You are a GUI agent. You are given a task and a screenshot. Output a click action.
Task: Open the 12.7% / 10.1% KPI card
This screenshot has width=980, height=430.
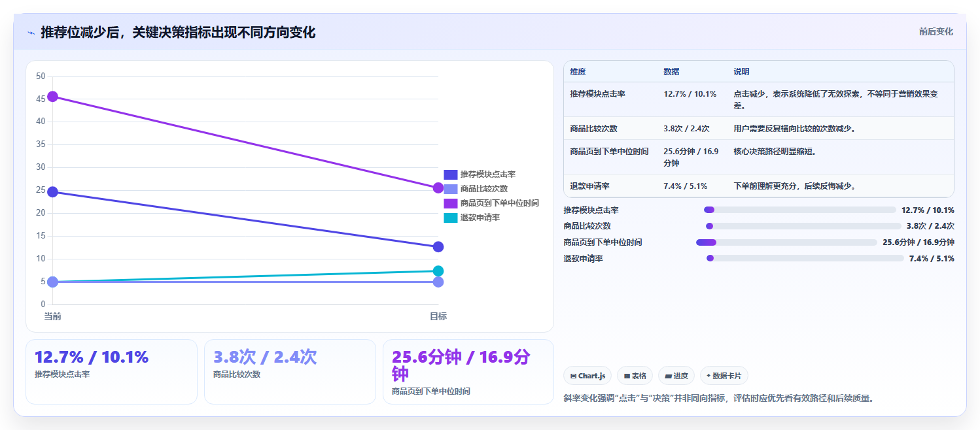(111, 372)
